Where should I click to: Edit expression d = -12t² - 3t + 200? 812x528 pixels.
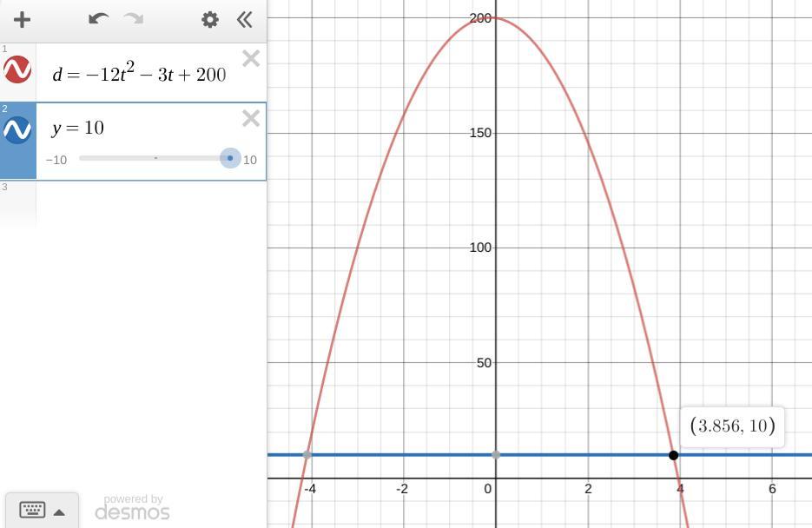tap(139, 74)
